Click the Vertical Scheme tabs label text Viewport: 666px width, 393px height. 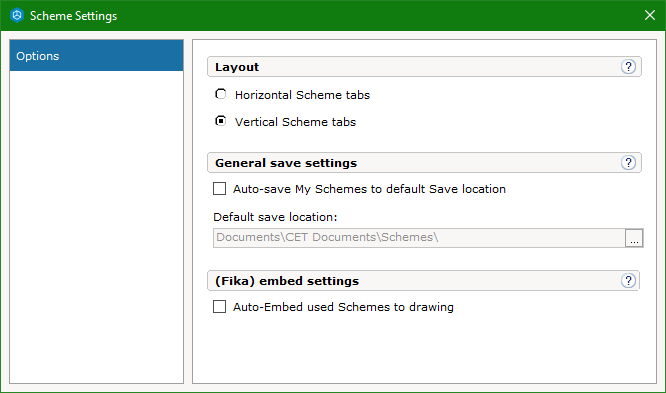[296, 122]
